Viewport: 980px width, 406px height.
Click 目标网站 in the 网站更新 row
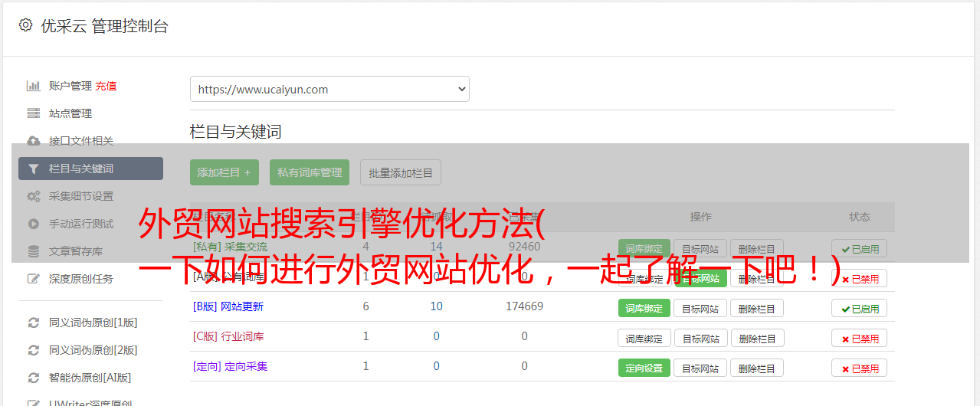click(700, 308)
